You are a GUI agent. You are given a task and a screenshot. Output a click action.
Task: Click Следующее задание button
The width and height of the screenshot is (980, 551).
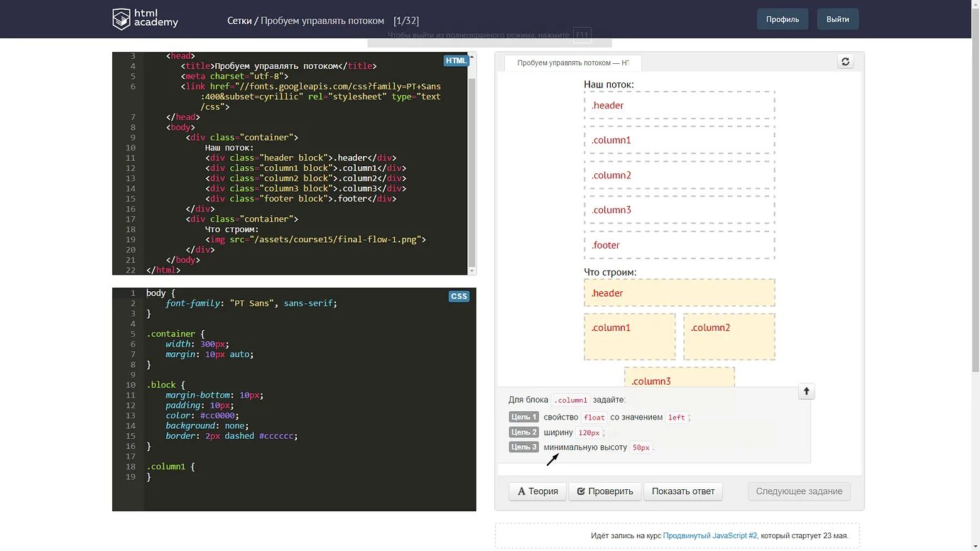[799, 491]
